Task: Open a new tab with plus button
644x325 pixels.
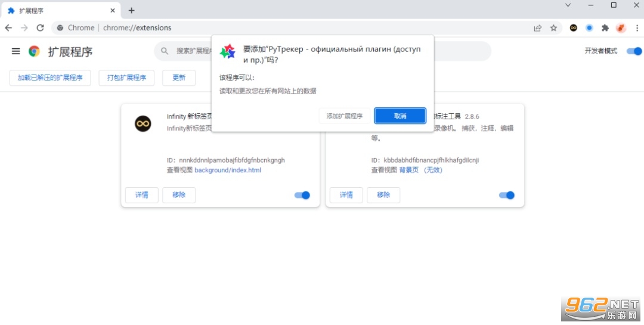Action: pos(131,11)
